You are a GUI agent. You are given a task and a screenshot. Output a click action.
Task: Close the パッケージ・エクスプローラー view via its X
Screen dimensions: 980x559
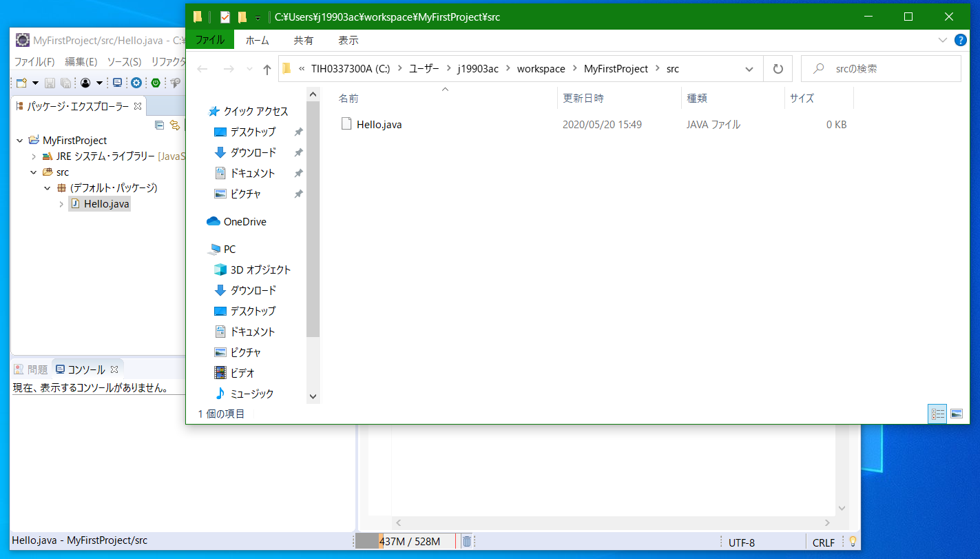(137, 106)
